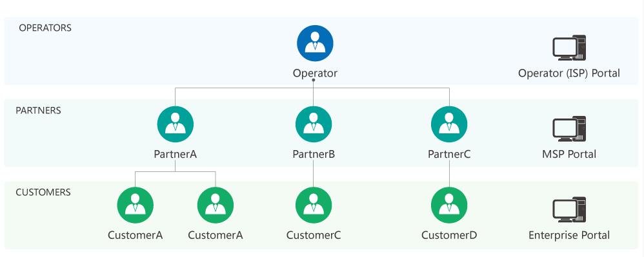The width and height of the screenshot is (644, 257).
Task: Click the CUSTOMERS row heading
Action: (43, 192)
